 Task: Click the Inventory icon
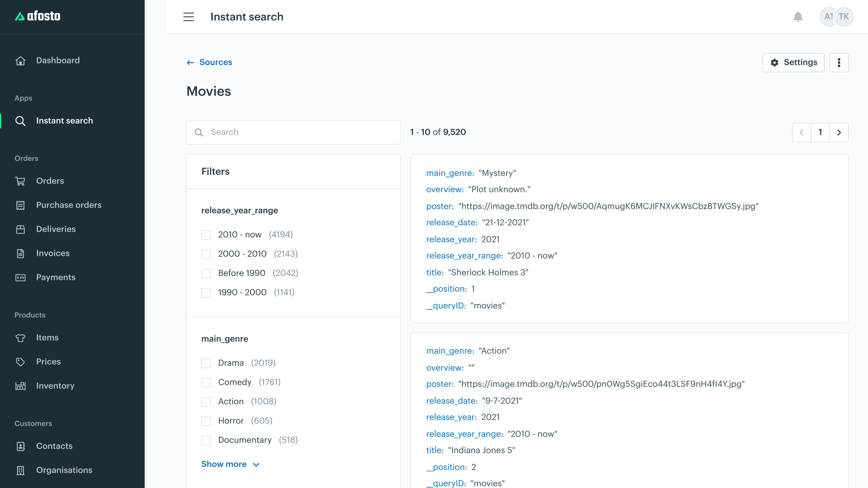click(20, 386)
